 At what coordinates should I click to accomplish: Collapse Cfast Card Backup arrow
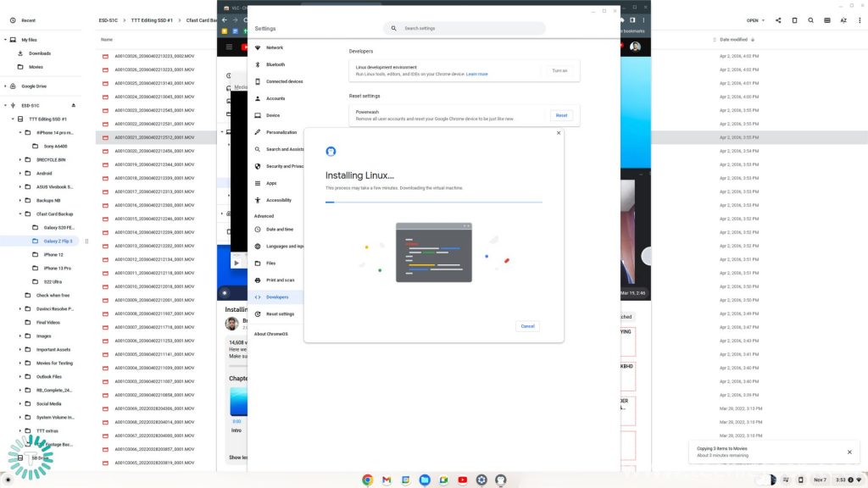(20, 214)
